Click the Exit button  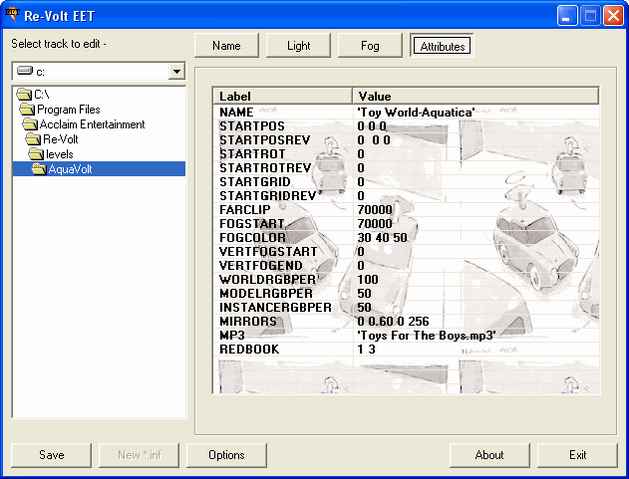[577, 455]
